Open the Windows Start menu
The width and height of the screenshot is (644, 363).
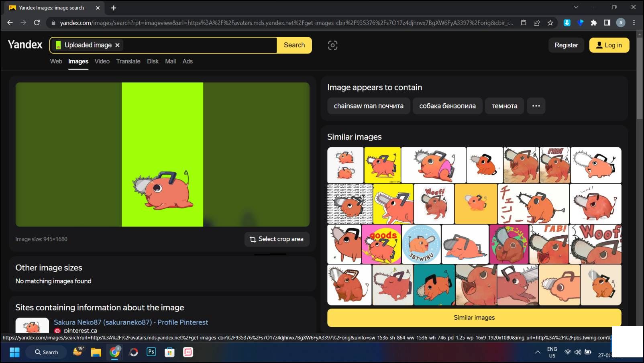pyautogui.click(x=14, y=352)
